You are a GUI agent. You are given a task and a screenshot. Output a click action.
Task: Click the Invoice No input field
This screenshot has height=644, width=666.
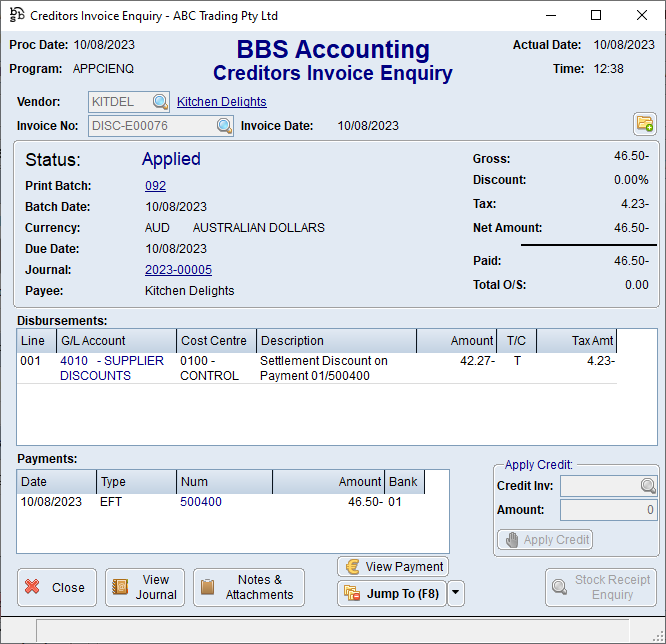click(x=150, y=126)
